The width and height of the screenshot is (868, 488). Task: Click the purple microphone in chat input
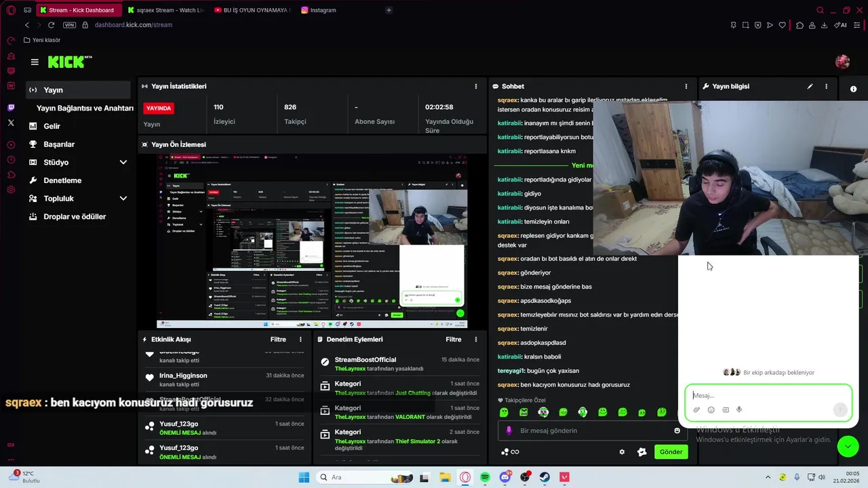[x=509, y=430]
